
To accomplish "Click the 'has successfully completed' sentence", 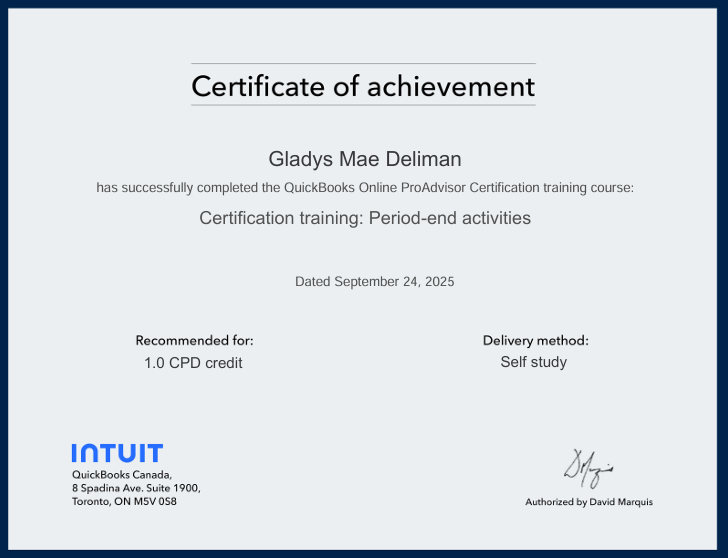I will [x=365, y=188].
